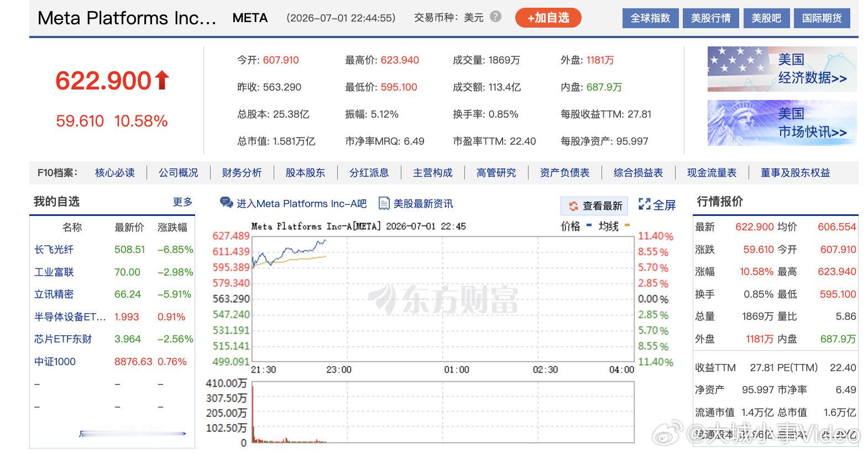Click the stock ticker META in header
The height and width of the screenshot is (454, 868).
click(250, 18)
